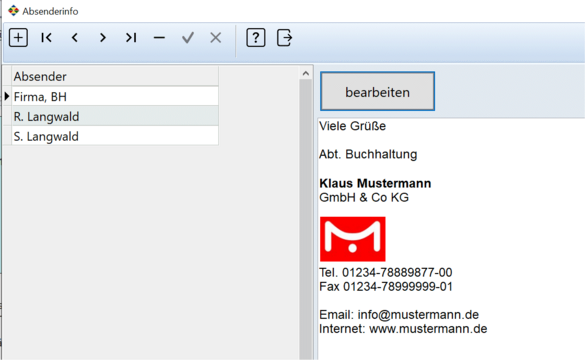
Task: Click the Klaus Mustermann bold text
Action: 375,183
